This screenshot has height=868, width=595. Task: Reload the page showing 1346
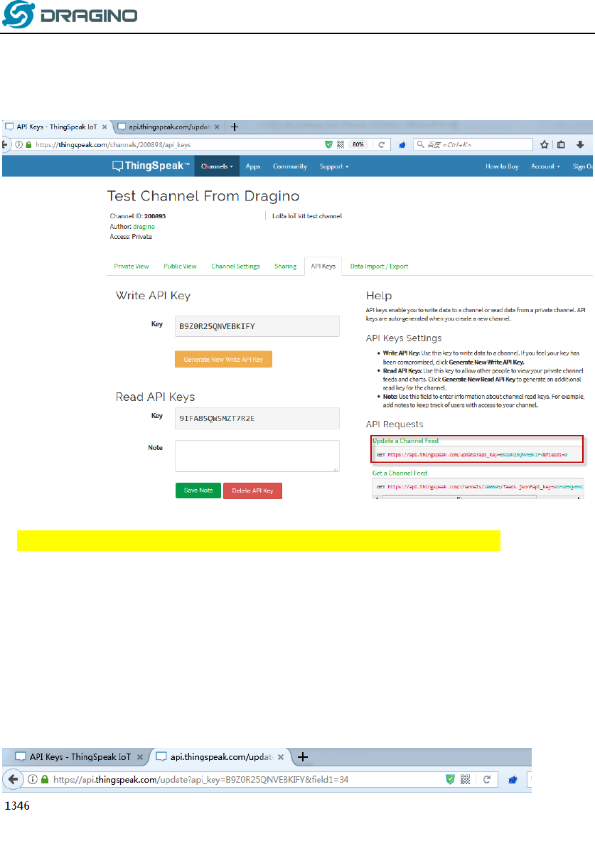tap(487, 780)
